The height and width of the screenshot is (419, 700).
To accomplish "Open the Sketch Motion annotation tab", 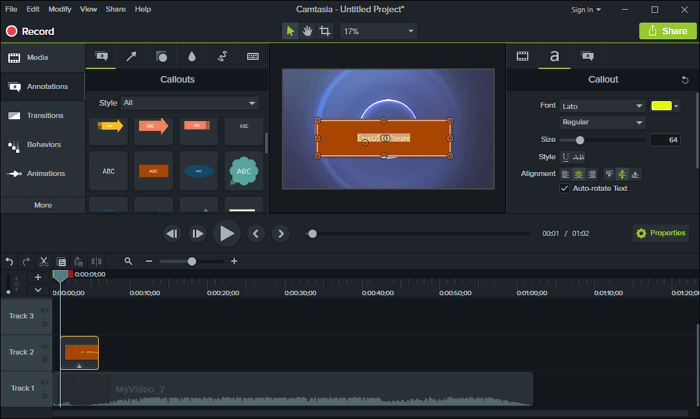I will pyautogui.click(x=222, y=56).
